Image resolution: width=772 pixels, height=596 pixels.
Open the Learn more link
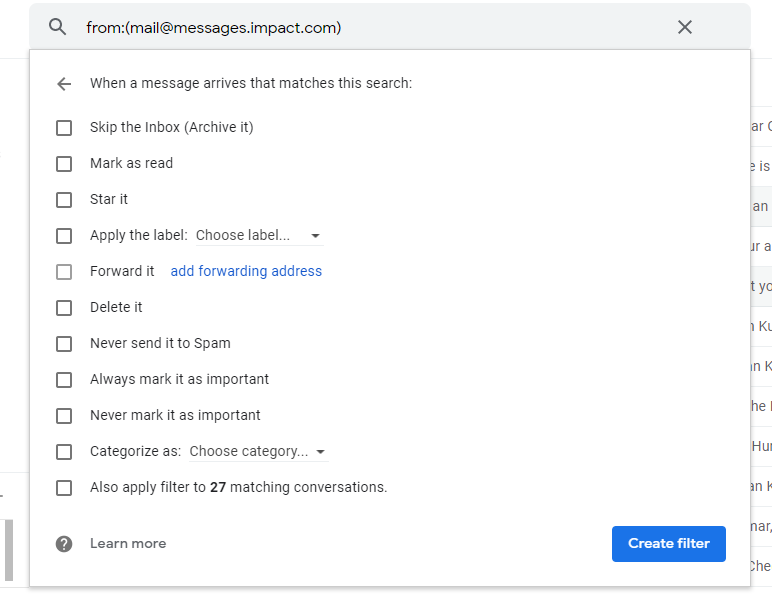tap(128, 543)
